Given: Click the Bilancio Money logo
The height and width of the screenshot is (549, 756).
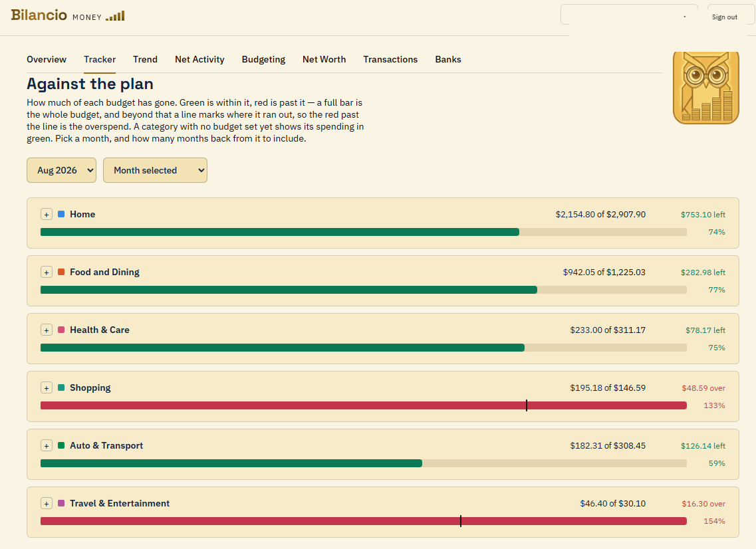Looking at the screenshot, I should tap(68, 15).
